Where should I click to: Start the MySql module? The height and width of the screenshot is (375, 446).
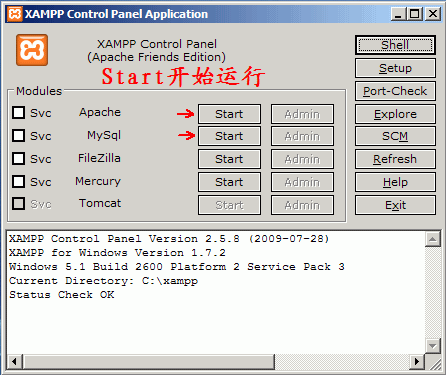(229, 136)
